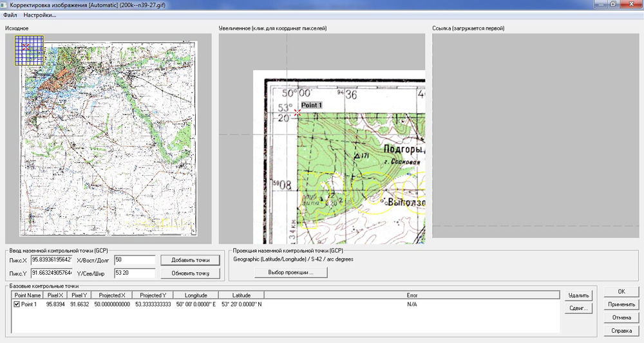Viewport: 644px width, 343px height.
Task: Focus the Пикс.X input field
Action: [x=52, y=260]
